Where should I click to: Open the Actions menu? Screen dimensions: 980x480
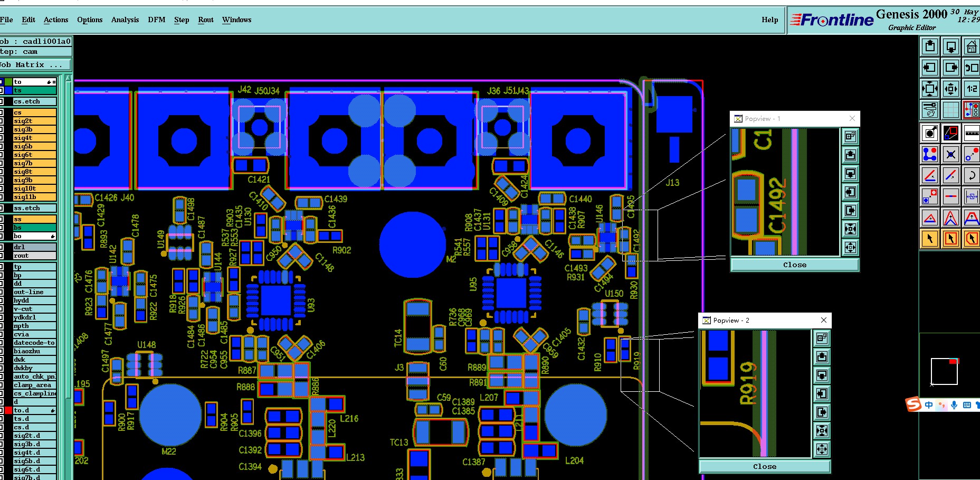tap(56, 20)
